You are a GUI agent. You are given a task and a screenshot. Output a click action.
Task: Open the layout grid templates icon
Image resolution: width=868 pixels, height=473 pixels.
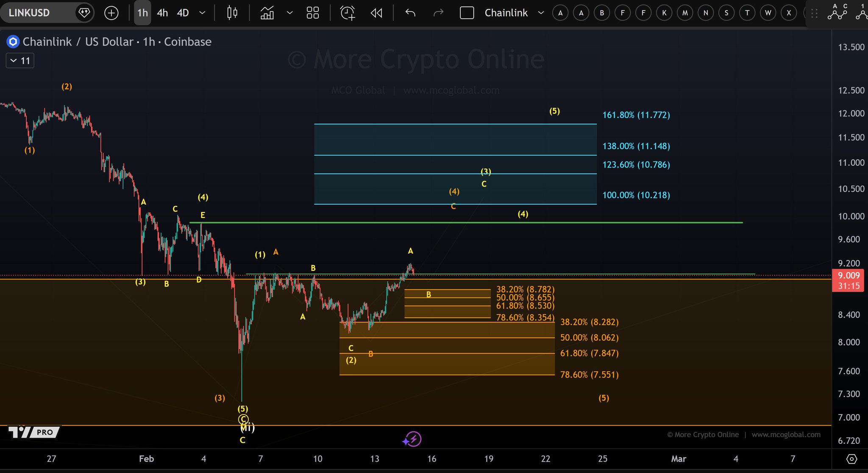click(x=312, y=13)
